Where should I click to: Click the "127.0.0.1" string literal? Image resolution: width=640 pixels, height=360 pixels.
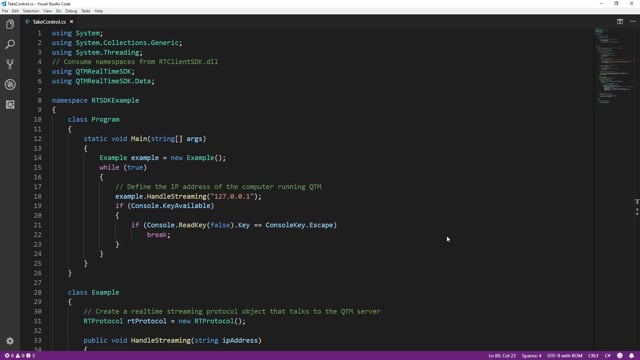[x=233, y=196]
